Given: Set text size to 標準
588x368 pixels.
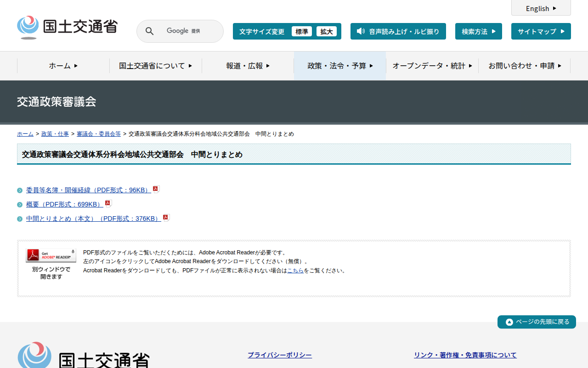Looking at the screenshot, I should (x=302, y=31).
